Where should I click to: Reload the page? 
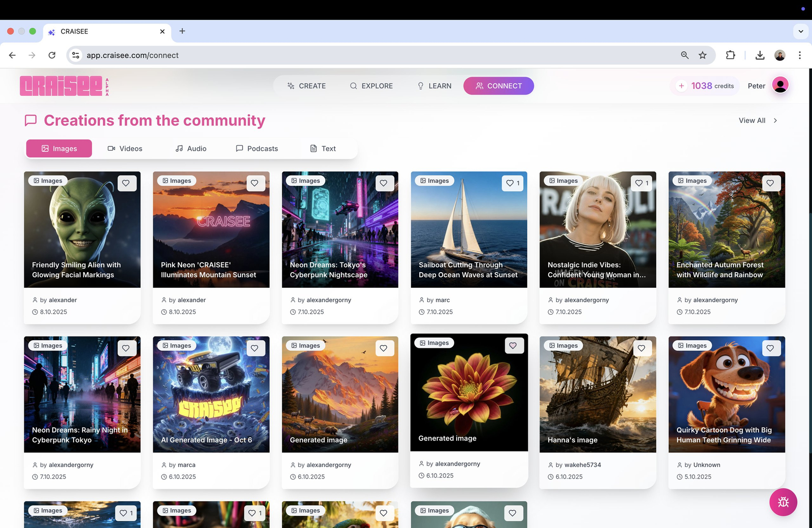pyautogui.click(x=52, y=55)
